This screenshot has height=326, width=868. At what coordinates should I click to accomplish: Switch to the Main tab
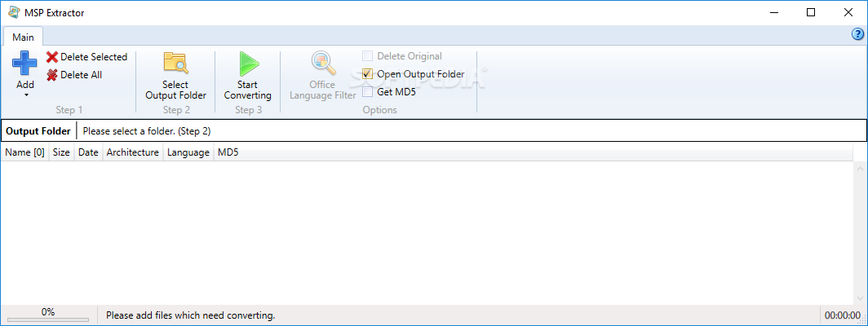tap(23, 37)
